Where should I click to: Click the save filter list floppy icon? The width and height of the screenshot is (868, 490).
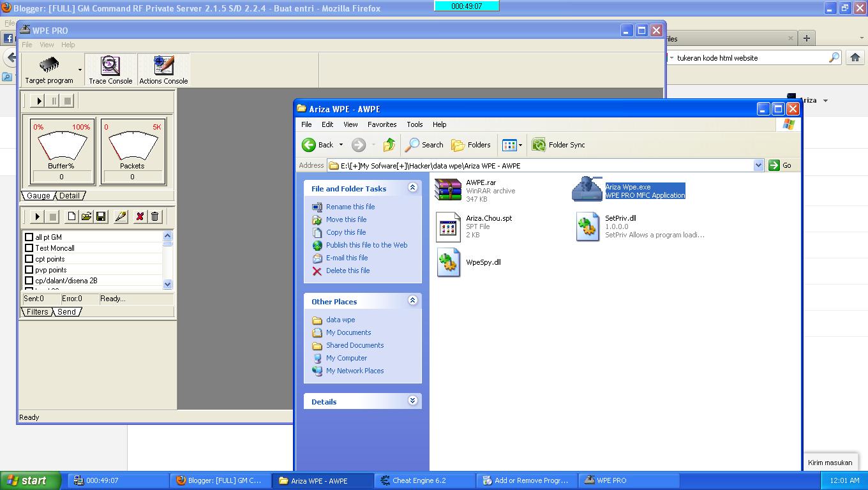101,216
